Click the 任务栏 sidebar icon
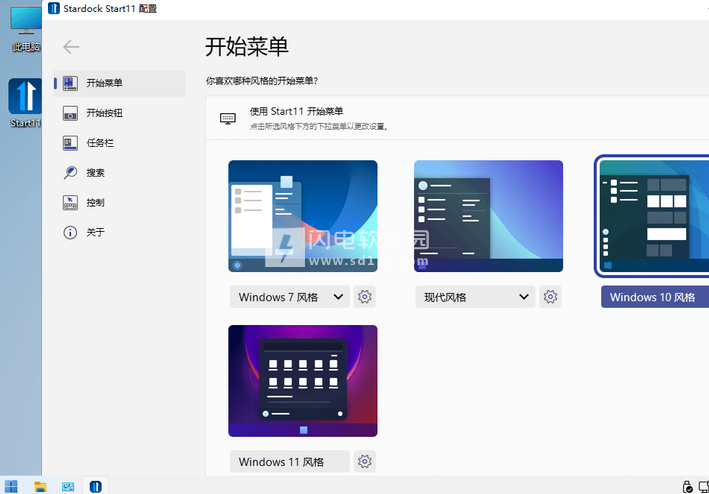 [x=70, y=143]
